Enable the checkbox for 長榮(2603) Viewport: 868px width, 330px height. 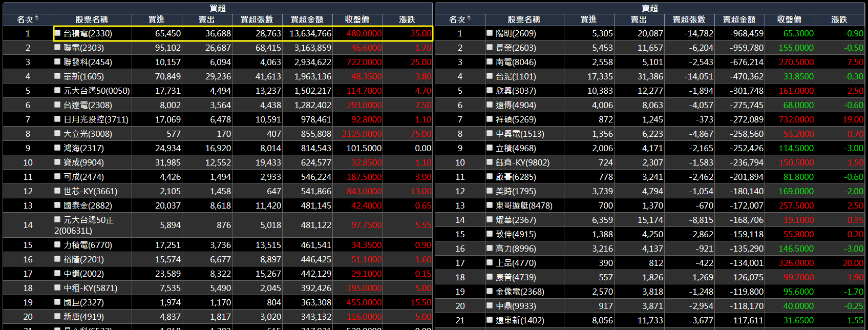click(490, 48)
